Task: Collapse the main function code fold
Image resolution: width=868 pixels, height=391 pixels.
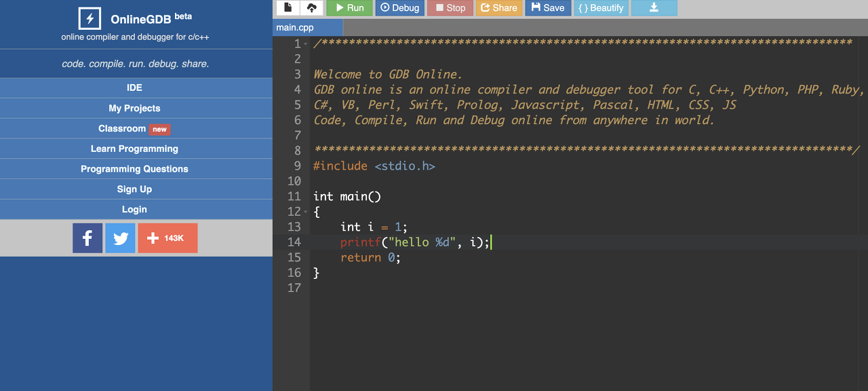Action: pyautogui.click(x=307, y=211)
